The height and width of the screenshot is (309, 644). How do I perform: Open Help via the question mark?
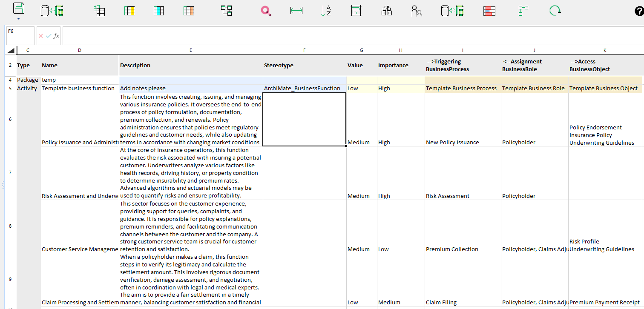[x=639, y=11]
